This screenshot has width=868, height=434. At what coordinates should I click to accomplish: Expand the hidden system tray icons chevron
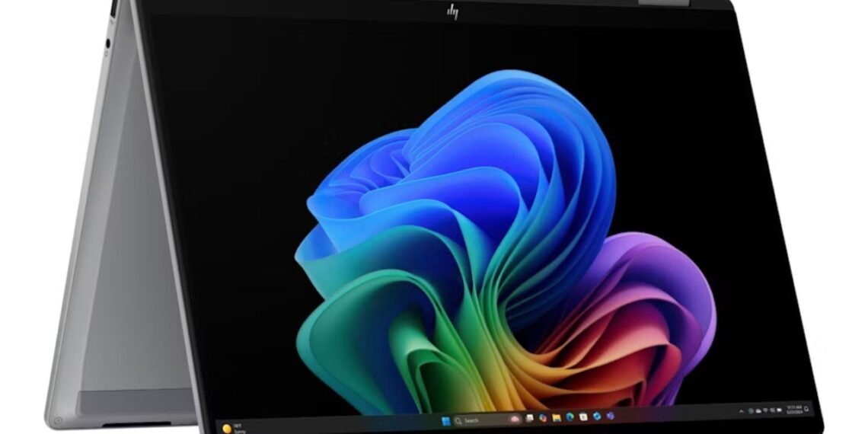tap(742, 411)
